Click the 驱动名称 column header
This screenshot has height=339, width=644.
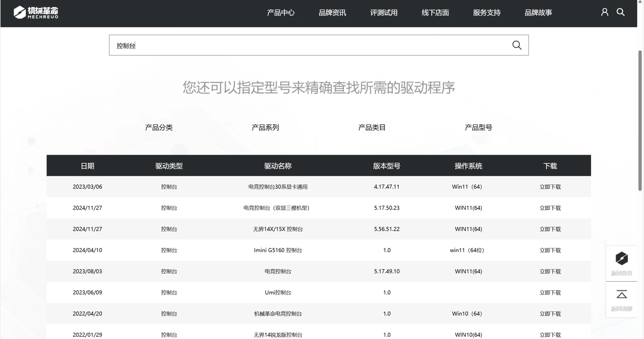(278, 166)
